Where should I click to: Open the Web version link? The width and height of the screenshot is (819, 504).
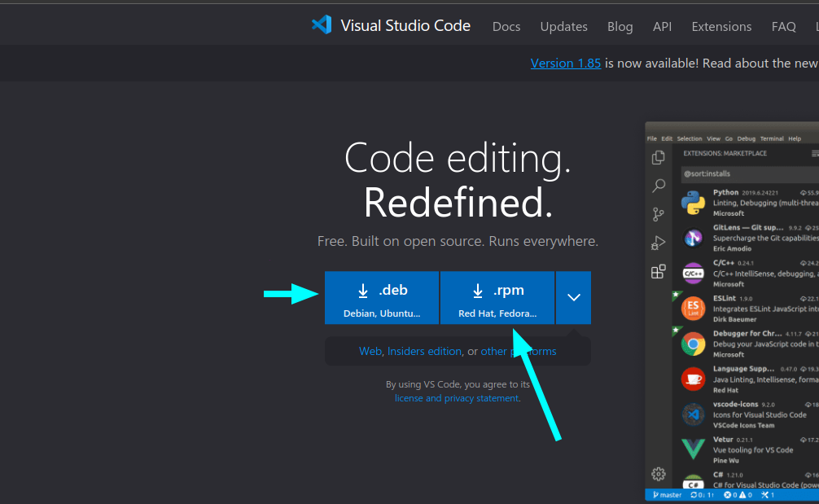pos(370,351)
